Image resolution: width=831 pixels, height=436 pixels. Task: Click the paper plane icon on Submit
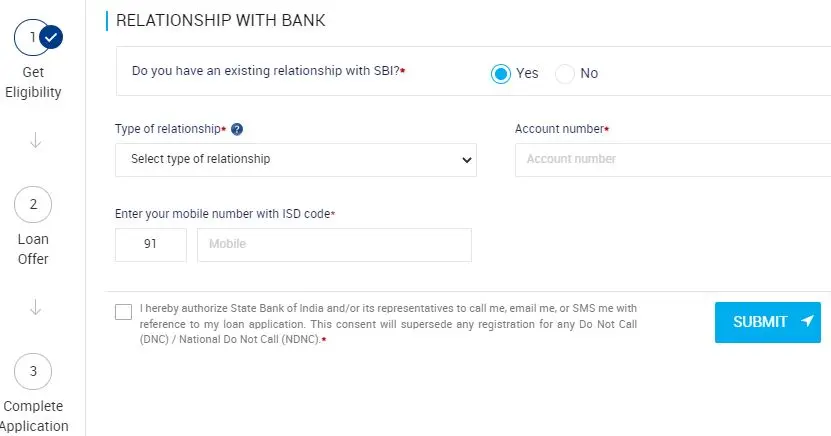807,321
